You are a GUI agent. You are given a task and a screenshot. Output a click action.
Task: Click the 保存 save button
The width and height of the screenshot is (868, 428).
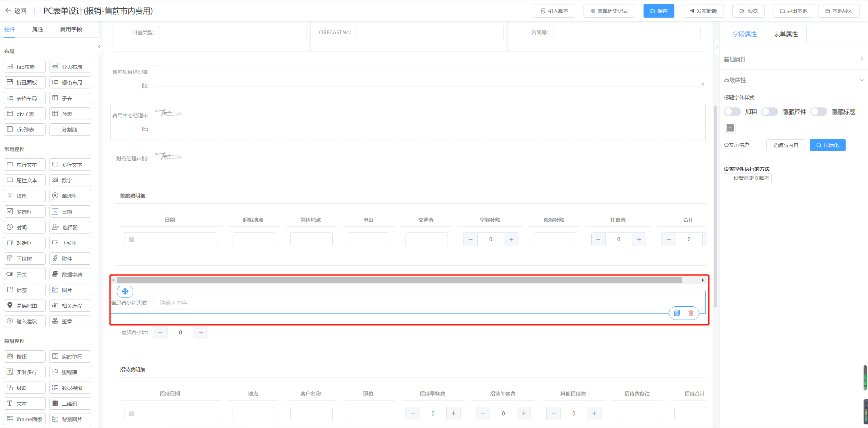click(658, 11)
